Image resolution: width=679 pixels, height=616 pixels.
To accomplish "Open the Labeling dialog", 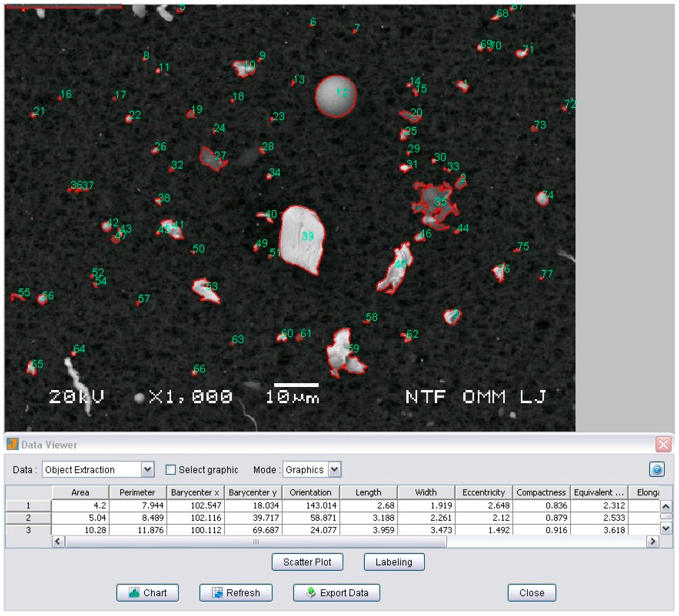I will pyautogui.click(x=394, y=562).
